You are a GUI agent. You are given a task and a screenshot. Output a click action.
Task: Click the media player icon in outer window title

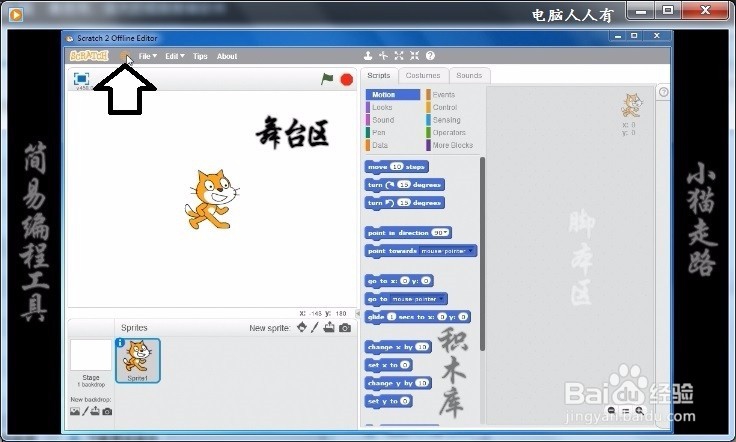click(15, 15)
